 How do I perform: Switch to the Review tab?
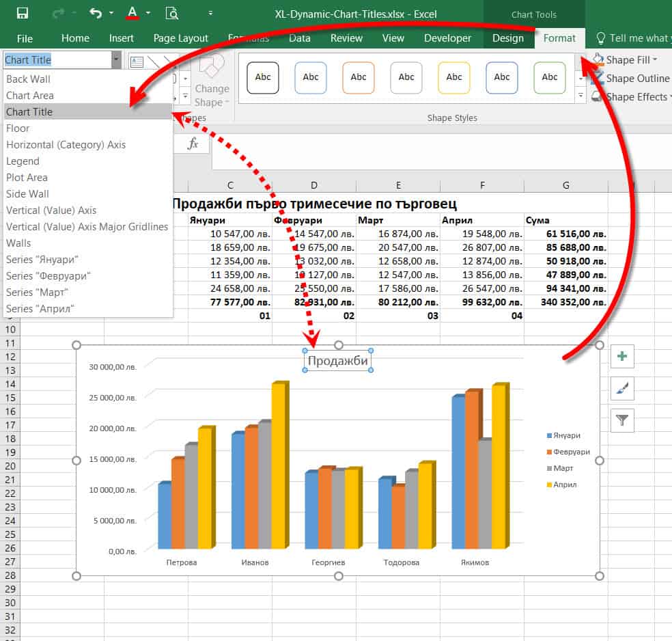click(x=346, y=38)
